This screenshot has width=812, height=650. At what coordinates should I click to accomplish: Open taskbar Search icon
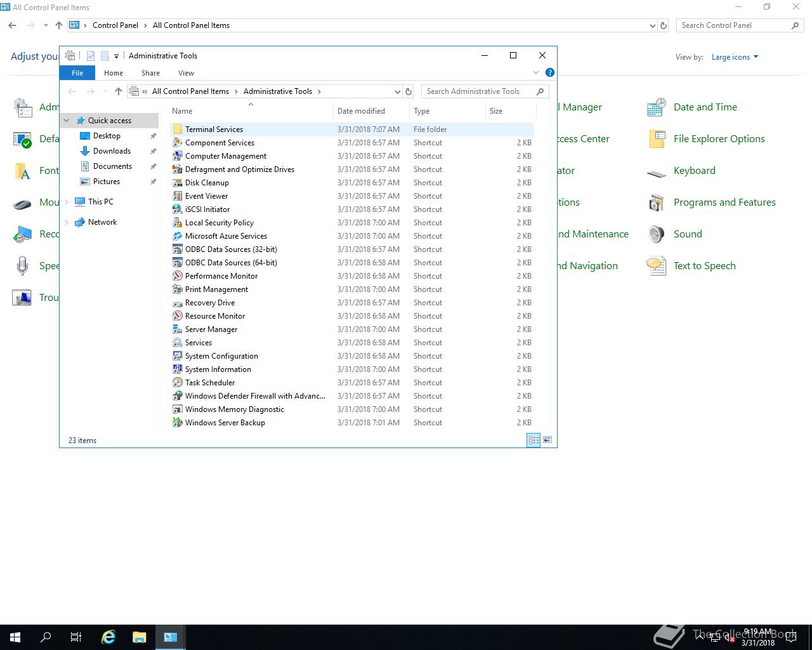[x=46, y=637]
